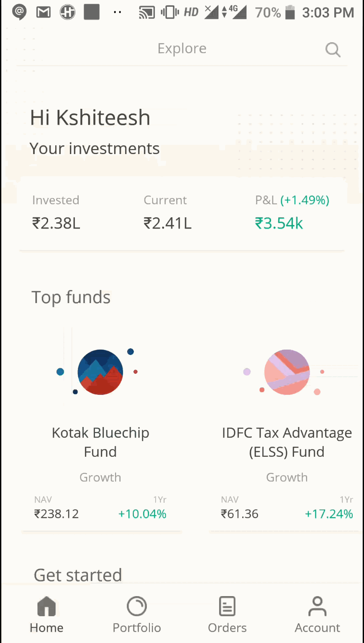
Task: View the Invested ₹2.38L amount
Action: point(56,223)
